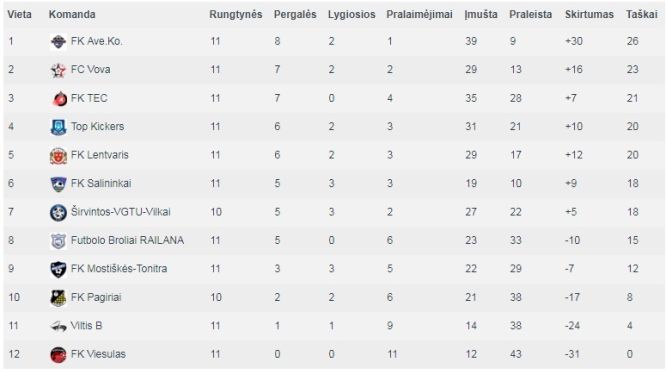Click the FK Mostiškės-Tonitra shield icon

click(58, 269)
